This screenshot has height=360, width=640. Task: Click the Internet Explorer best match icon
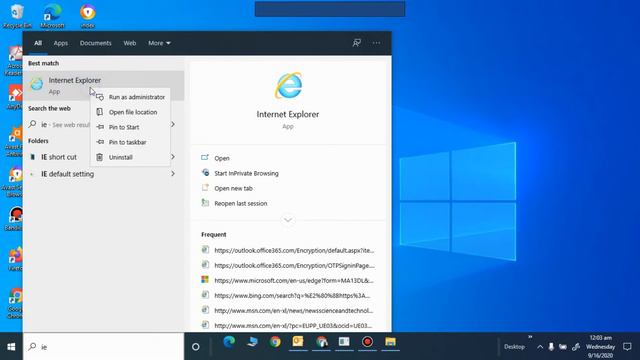pos(36,84)
